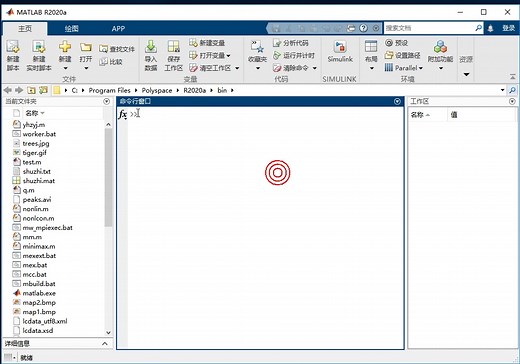The width and height of the screenshot is (520, 364).
Task: Click the file list vertical scrollbar
Action: pos(108,177)
